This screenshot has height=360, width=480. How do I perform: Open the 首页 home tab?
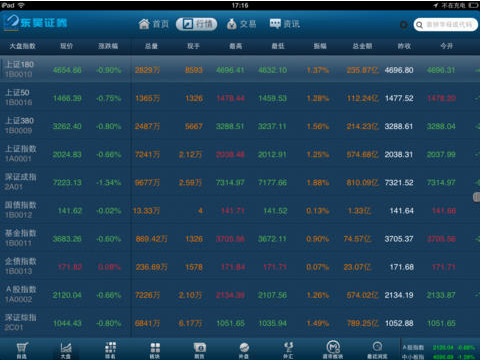pyautogui.click(x=154, y=24)
